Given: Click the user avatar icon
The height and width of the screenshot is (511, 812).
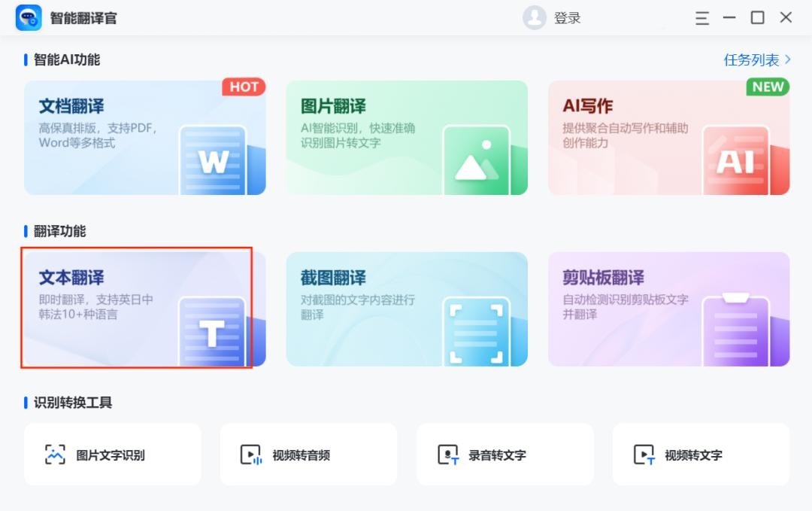Looking at the screenshot, I should click(534, 18).
